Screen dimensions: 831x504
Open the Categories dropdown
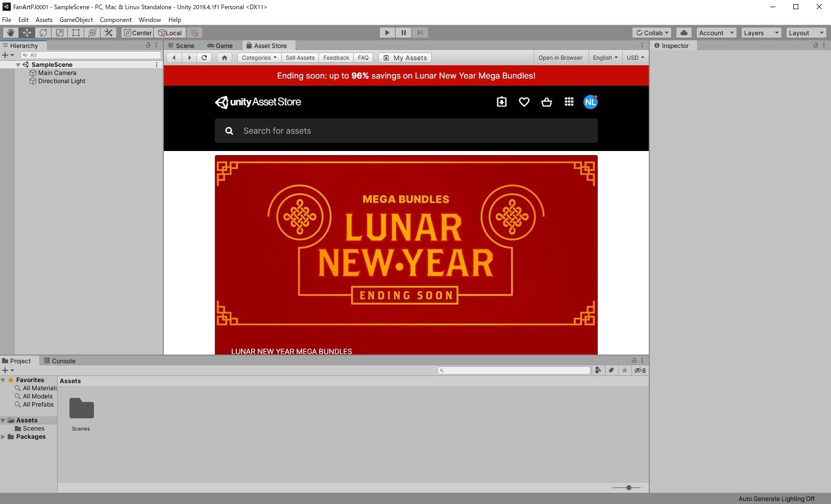coord(259,58)
